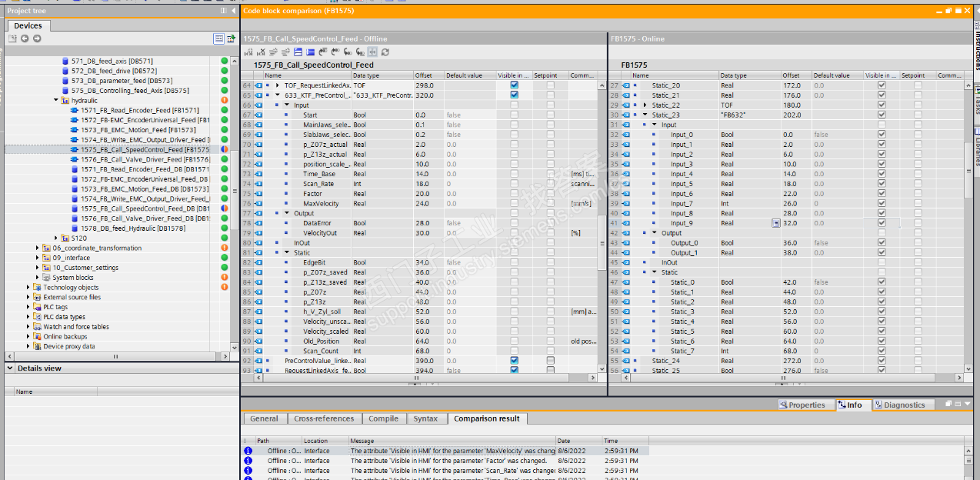980x480 pixels.
Task: Collapse the offline Input section
Action: click(x=288, y=105)
